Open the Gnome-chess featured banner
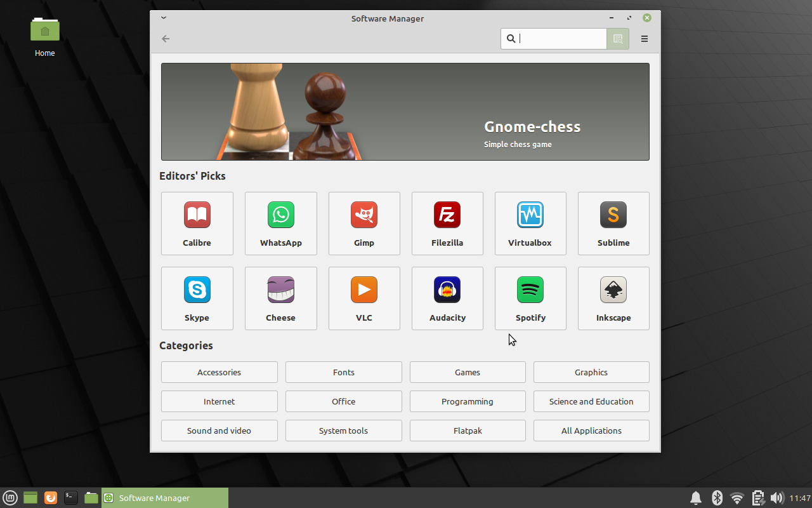The height and width of the screenshot is (508, 812). coord(405,112)
